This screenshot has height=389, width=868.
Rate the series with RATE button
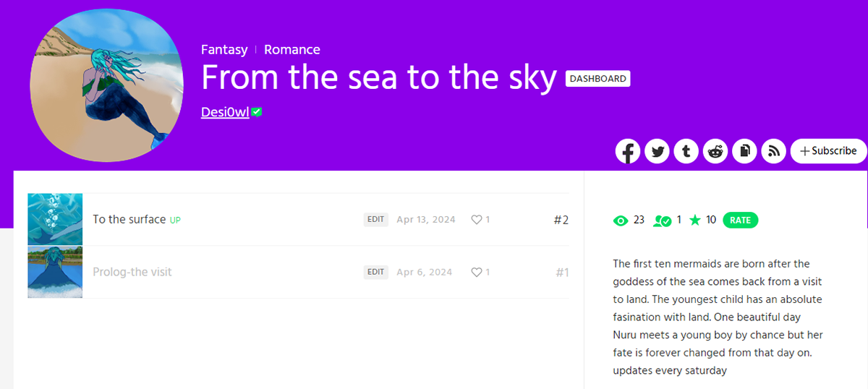click(740, 221)
